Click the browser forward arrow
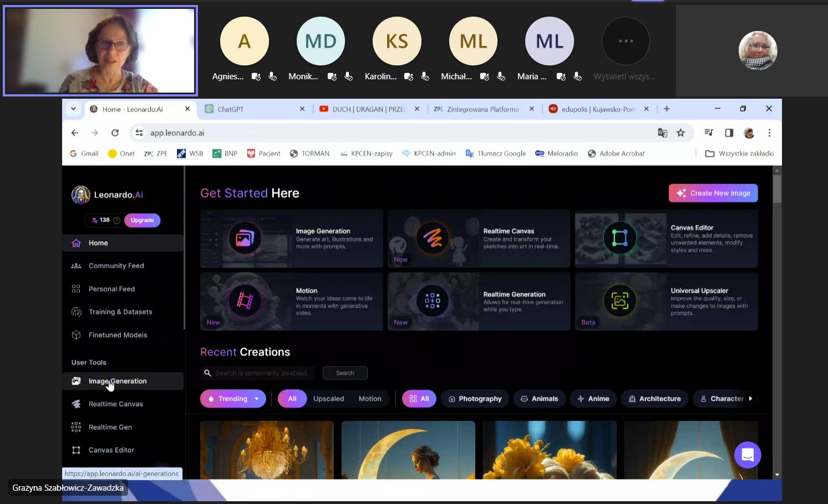This screenshot has width=828, height=504. click(x=95, y=133)
